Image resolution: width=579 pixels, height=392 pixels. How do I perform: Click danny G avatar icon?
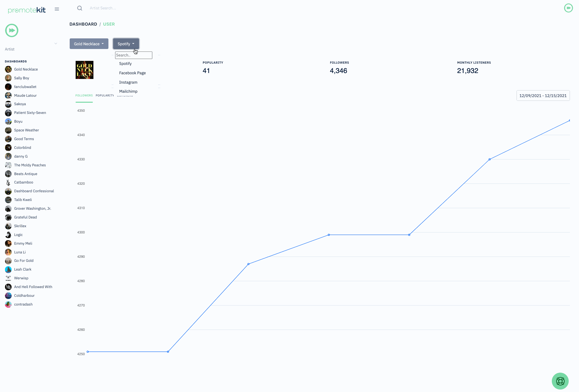[x=8, y=156]
